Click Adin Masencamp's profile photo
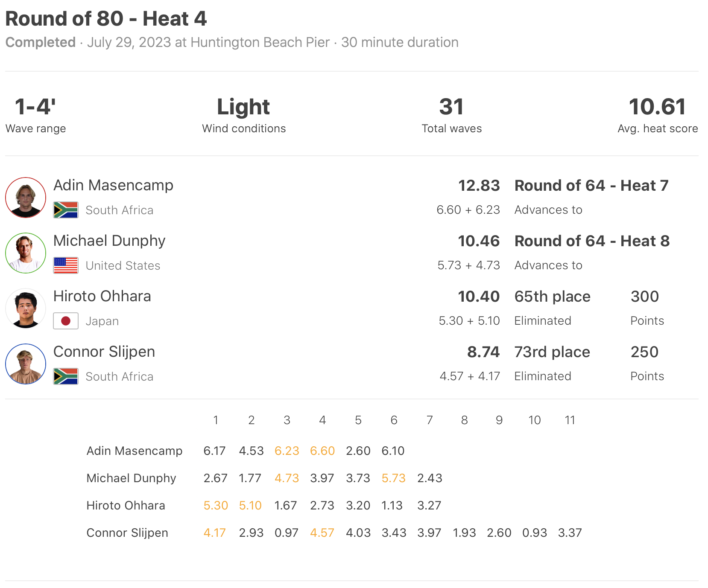This screenshot has height=588, width=708. (x=26, y=198)
